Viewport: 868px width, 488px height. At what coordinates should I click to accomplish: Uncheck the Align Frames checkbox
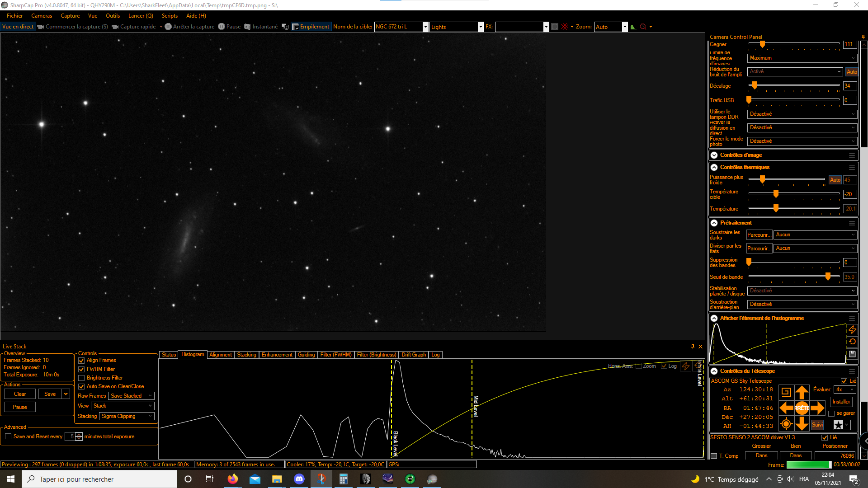click(x=81, y=361)
